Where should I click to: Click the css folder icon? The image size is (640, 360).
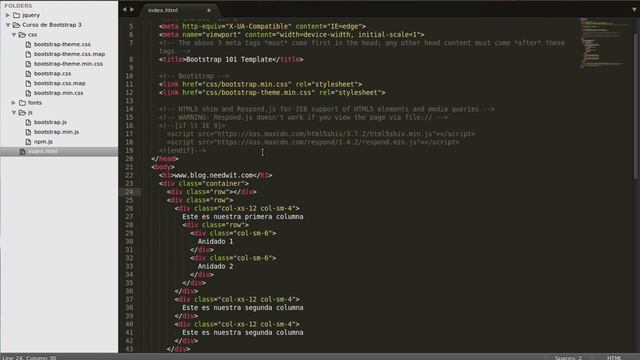(x=22, y=35)
